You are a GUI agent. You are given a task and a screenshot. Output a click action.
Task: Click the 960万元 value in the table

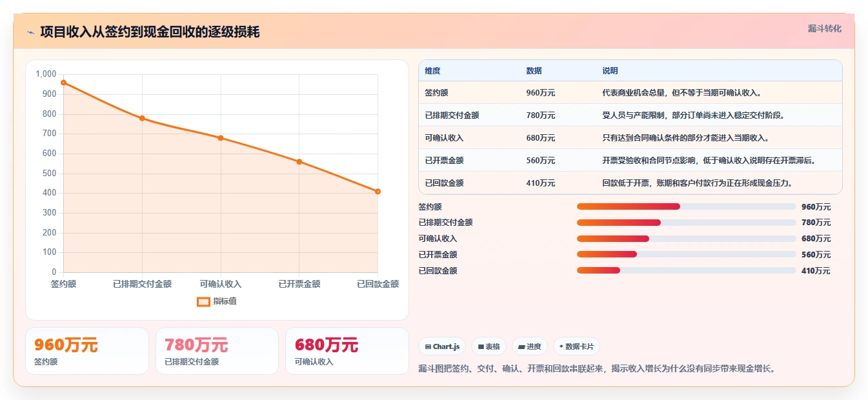tap(541, 93)
